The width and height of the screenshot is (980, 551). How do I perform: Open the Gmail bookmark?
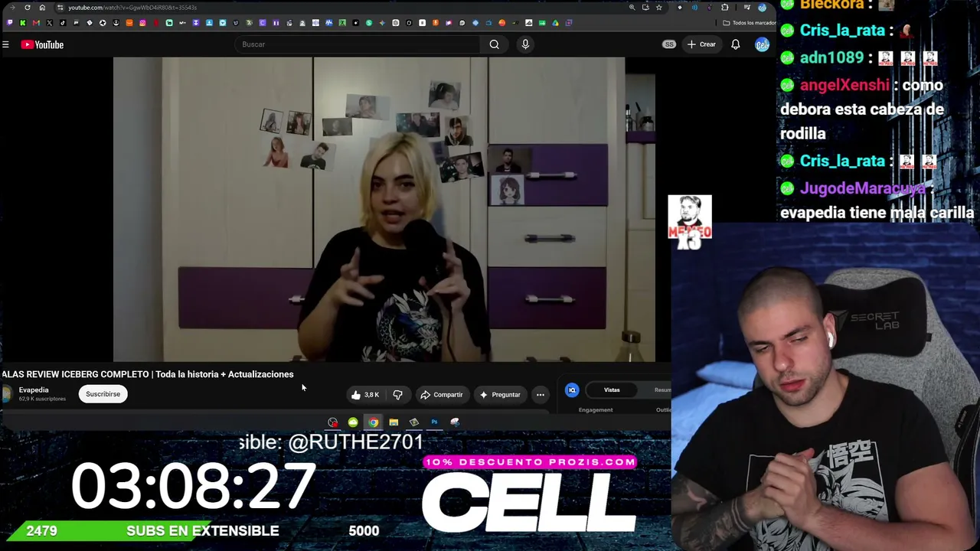pos(36,23)
